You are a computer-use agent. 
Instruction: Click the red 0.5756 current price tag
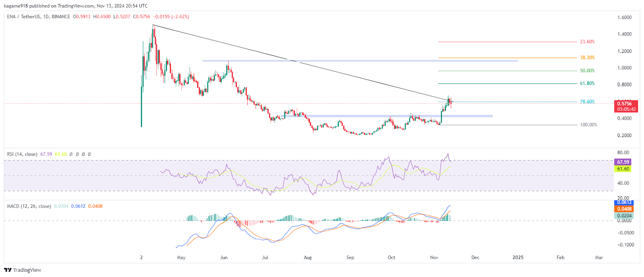click(625, 104)
